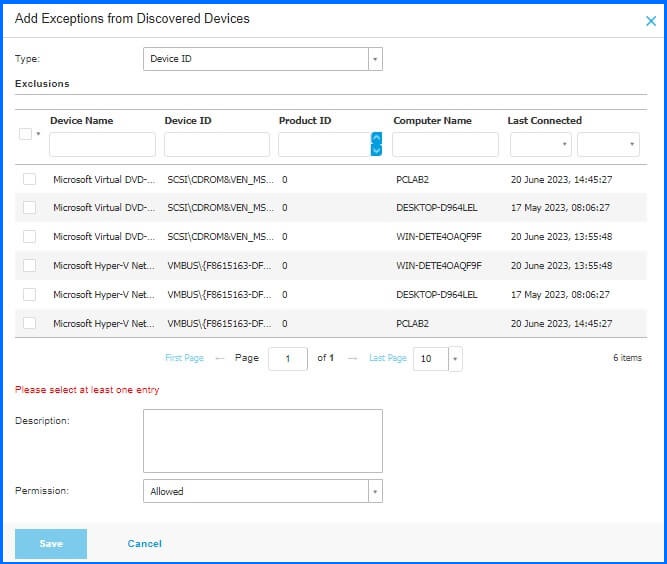Click the page number input box
Viewport: 667px width, 564px height.
coord(288,359)
